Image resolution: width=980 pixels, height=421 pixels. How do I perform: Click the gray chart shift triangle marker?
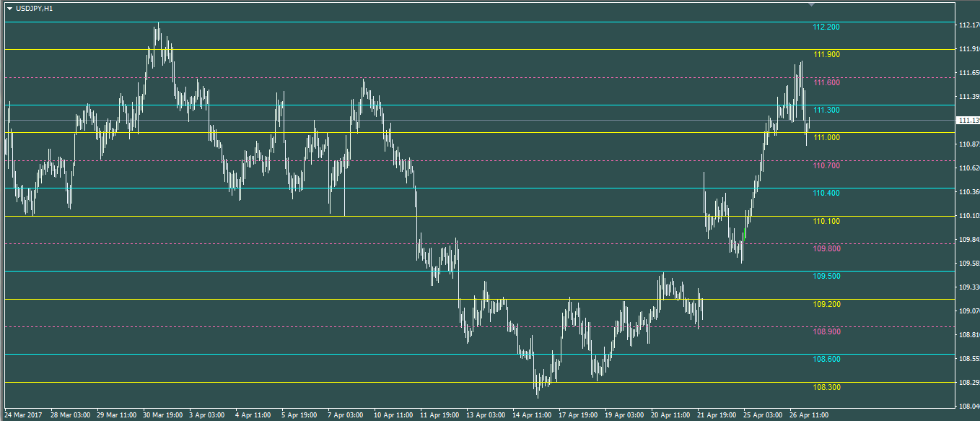tap(812, 4)
